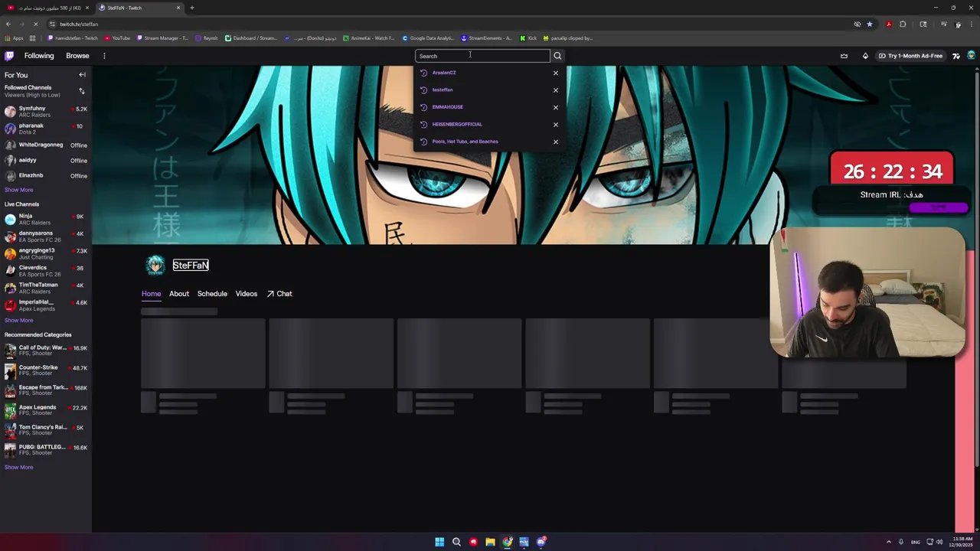Select EMMAHOUSE search history suggestion
This screenshot has height=551, width=980.
(x=448, y=107)
